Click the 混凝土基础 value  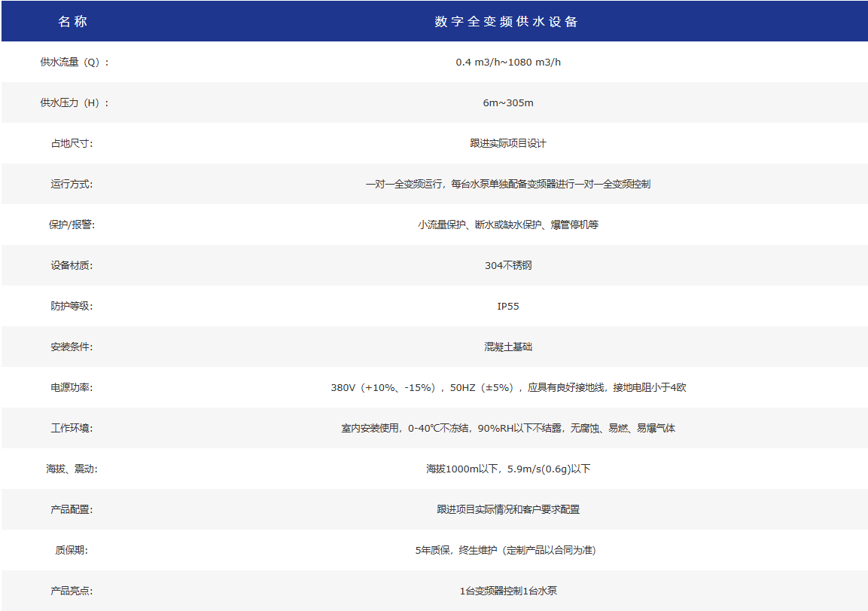click(508, 347)
